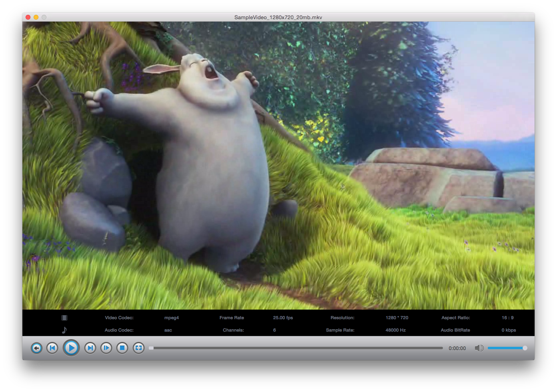Click the film strip video info icon

point(64,318)
